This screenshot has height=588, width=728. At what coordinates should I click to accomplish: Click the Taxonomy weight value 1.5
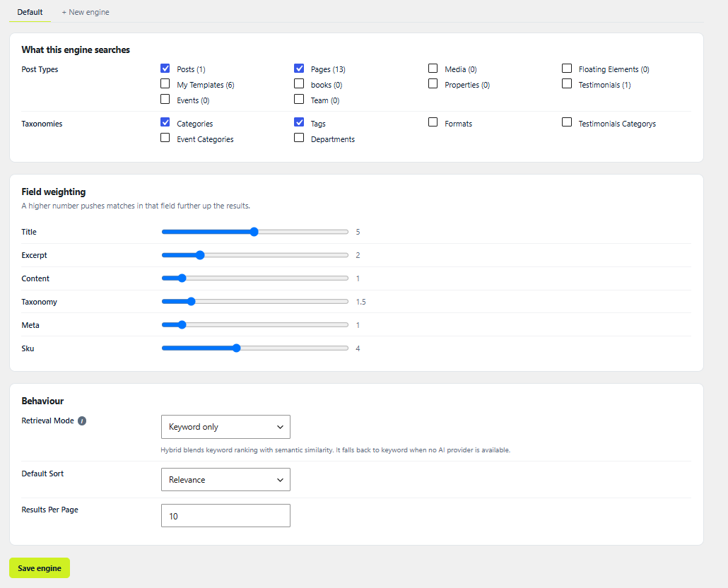pos(360,302)
